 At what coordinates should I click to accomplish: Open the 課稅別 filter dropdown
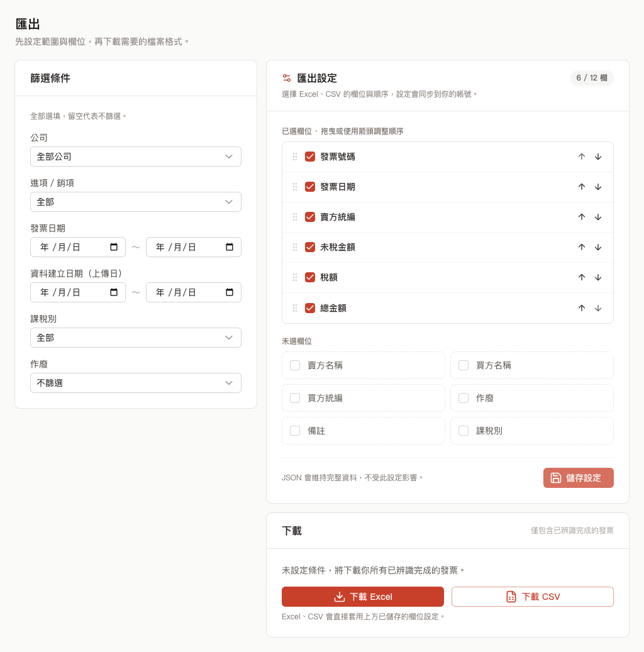pyautogui.click(x=136, y=338)
